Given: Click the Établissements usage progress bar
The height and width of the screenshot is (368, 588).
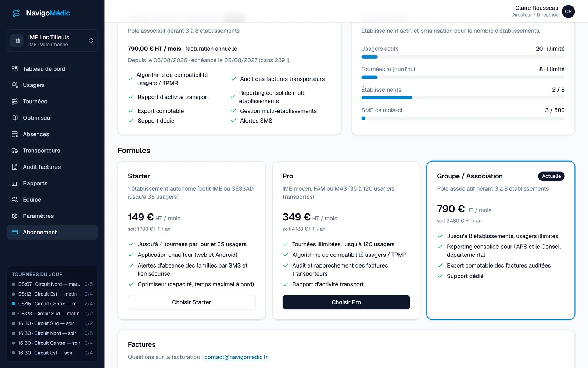Looking at the screenshot, I should click(463, 98).
